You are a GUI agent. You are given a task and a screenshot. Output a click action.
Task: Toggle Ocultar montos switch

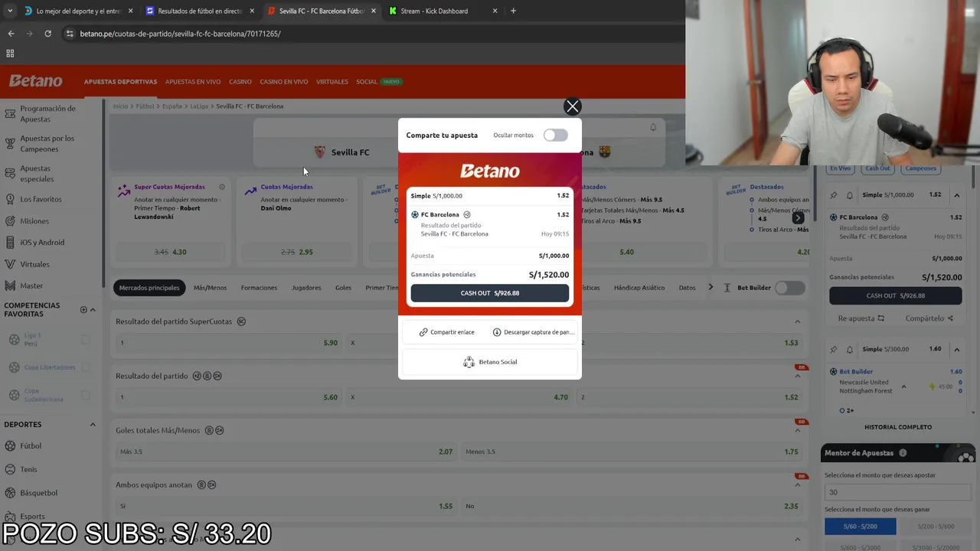pos(556,135)
